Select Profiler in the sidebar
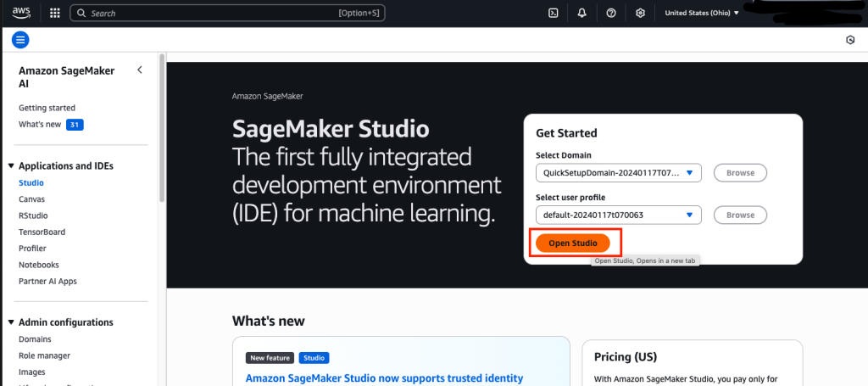Image resolution: width=868 pixels, height=386 pixels. coord(32,249)
